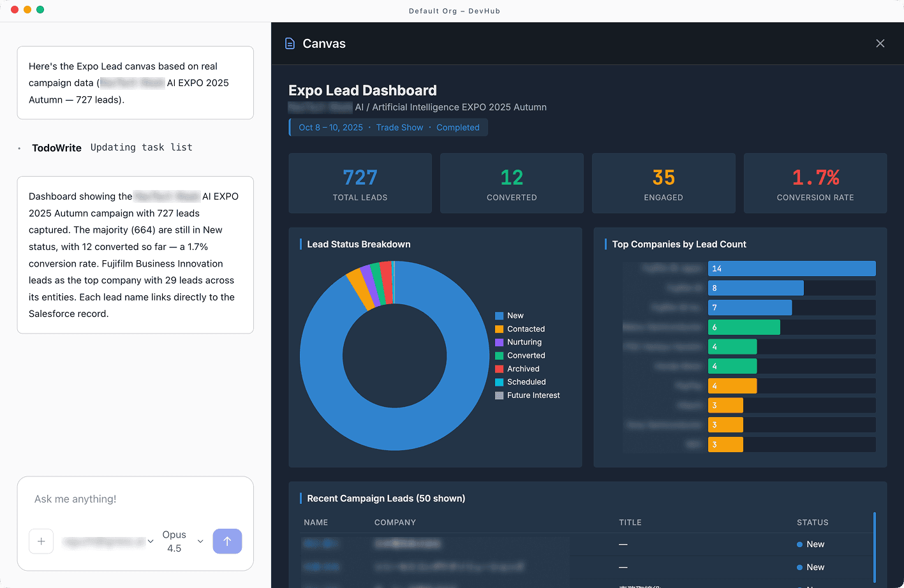Screen dimensions: 904x588
Task: Click the bar with value 8
Action: 756,288
